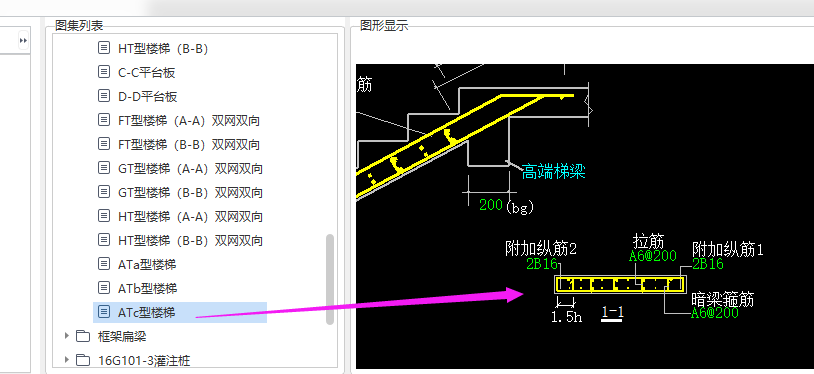Pick ATb型楼梯 from the list

tap(147, 288)
